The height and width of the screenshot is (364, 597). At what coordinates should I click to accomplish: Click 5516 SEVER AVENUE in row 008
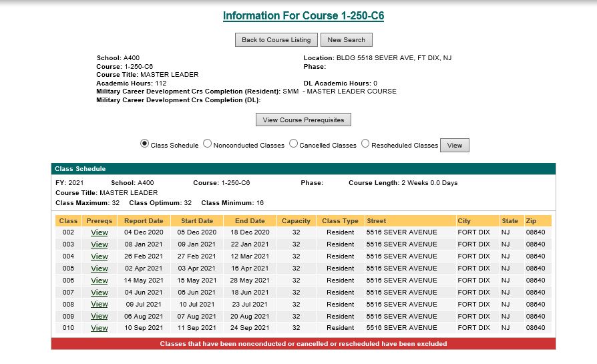[402, 304]
